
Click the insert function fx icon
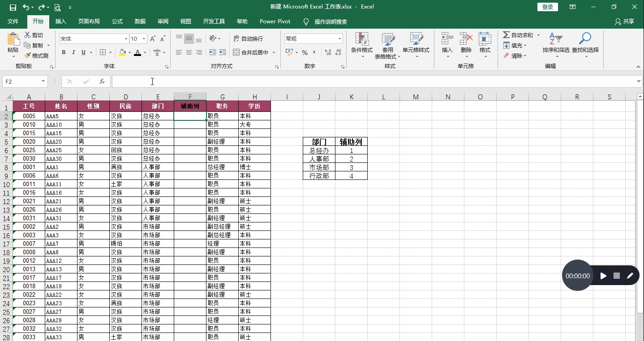pos(102,81)
